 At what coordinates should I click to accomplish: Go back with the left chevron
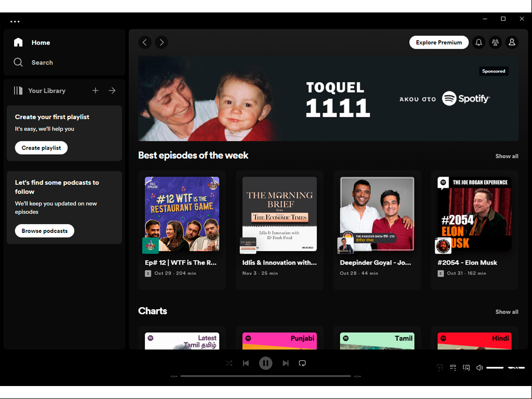145,43
